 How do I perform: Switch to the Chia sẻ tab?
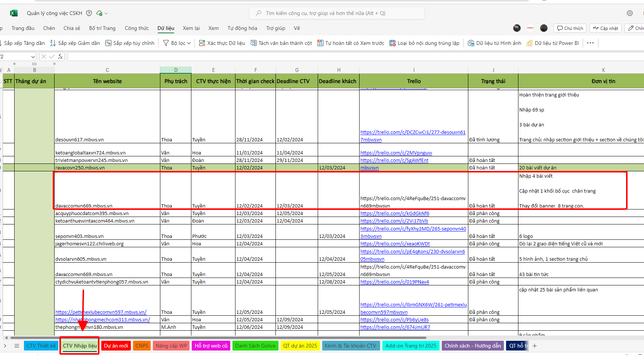click(x=72, y=28)
